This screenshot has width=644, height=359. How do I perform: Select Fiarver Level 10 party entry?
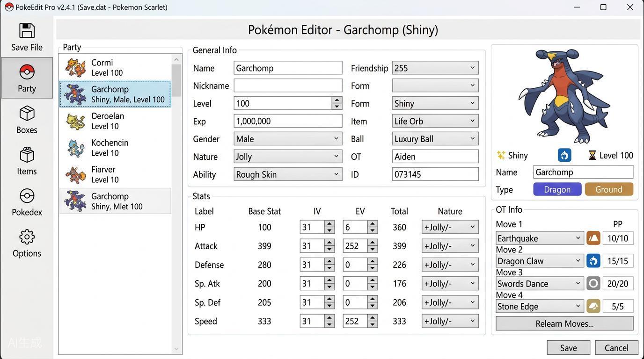(115, 174)
